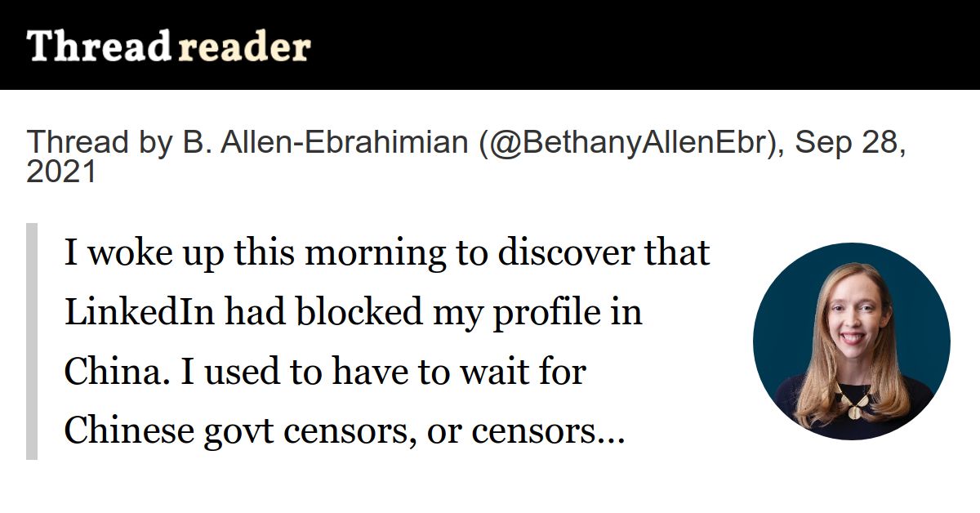
Task: Click the gray vertical quote bar
Action: (32, 341)
